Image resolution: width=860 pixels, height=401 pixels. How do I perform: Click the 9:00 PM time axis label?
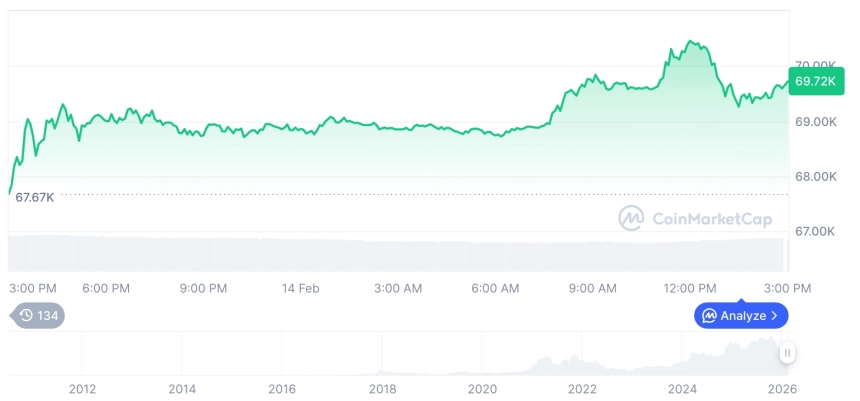[203, 288]
